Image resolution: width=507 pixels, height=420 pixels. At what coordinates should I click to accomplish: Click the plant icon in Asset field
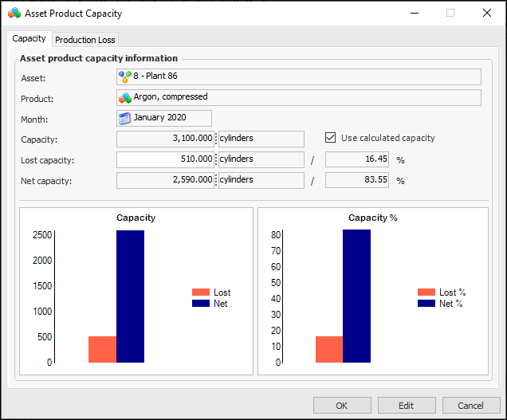point(125,77)
